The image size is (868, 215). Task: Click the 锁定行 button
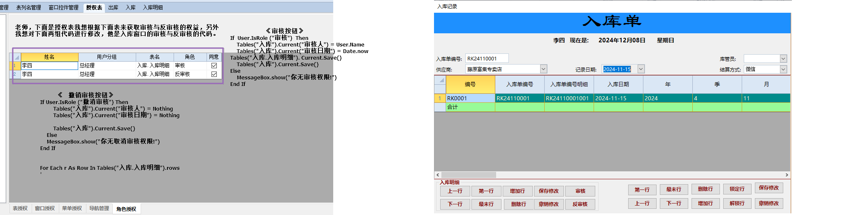pos(737,189)
